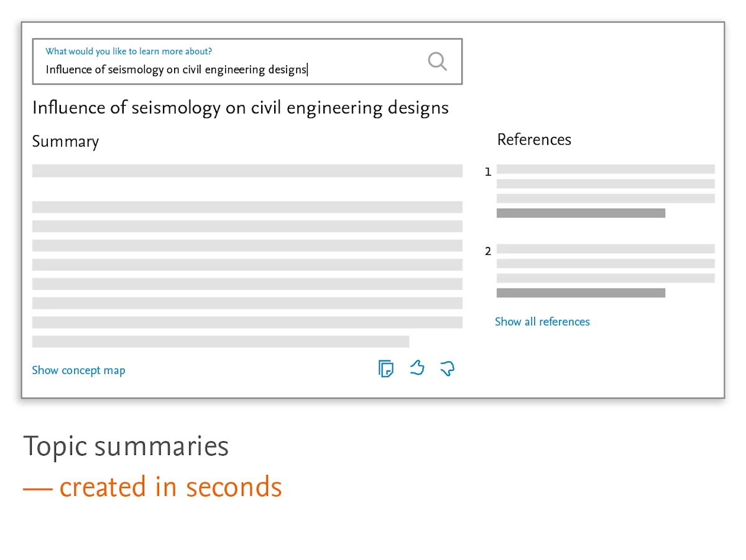
Task: Select the topic title heading
Action: click(x=241, y=108)
